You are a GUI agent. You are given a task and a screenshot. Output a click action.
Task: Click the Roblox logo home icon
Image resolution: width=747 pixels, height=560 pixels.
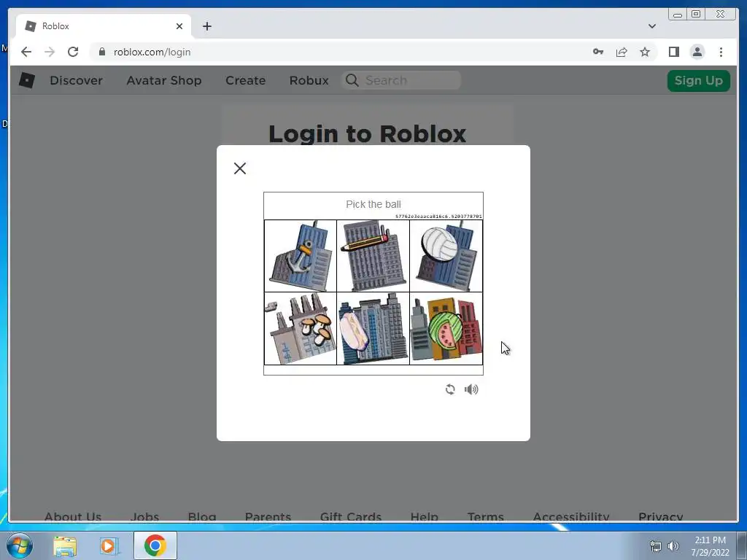click(x=27, y=80)
